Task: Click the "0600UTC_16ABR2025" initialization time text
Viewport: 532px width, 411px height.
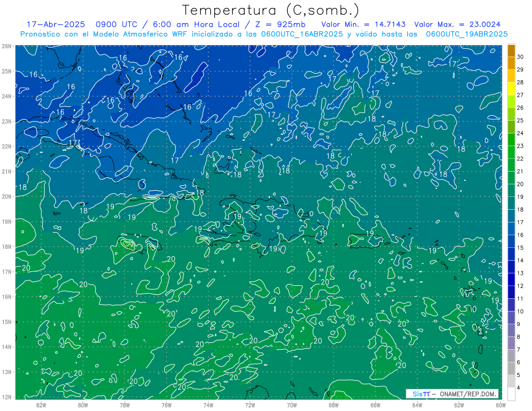Action: (302, 34)
